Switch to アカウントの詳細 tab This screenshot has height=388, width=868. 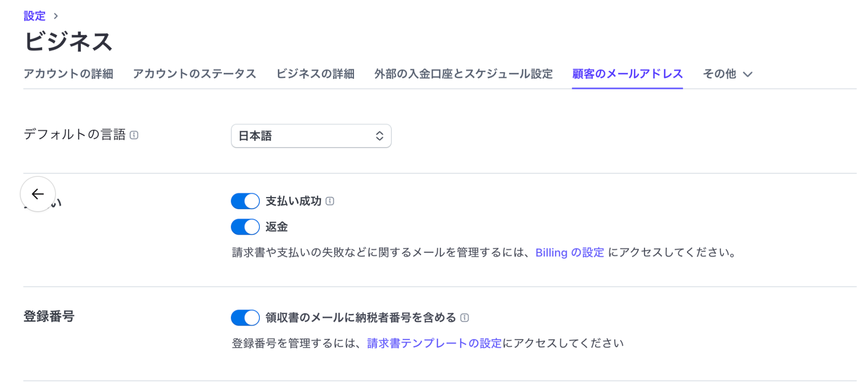click(68, 74)
